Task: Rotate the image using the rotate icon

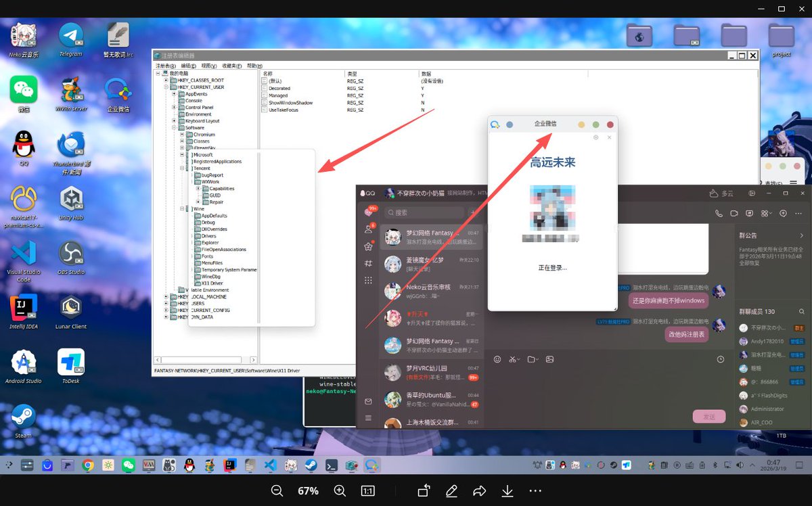Action: coord(424,491)
